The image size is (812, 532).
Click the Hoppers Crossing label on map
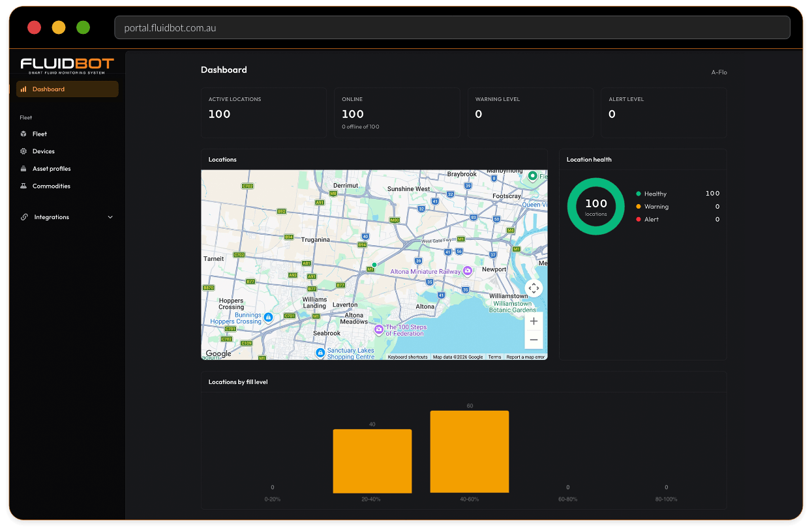point(232,304)
